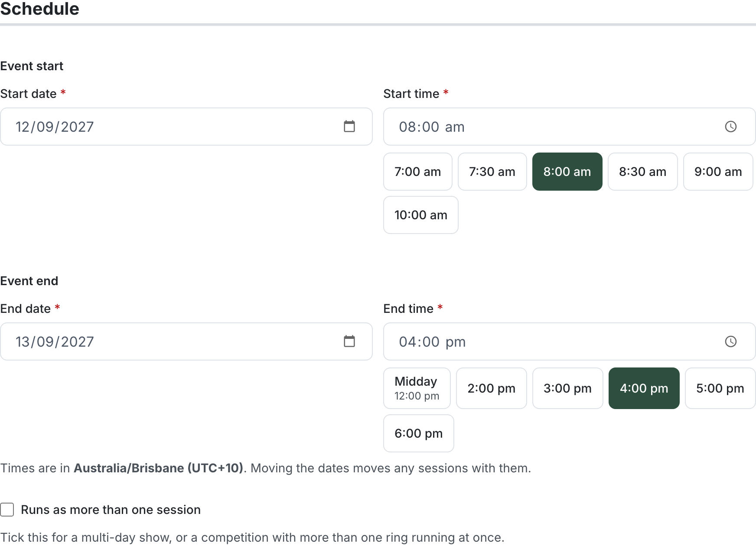Open the Start date calendar picker icon
This screenshot has width=756, height=546.
click(349, 127)
